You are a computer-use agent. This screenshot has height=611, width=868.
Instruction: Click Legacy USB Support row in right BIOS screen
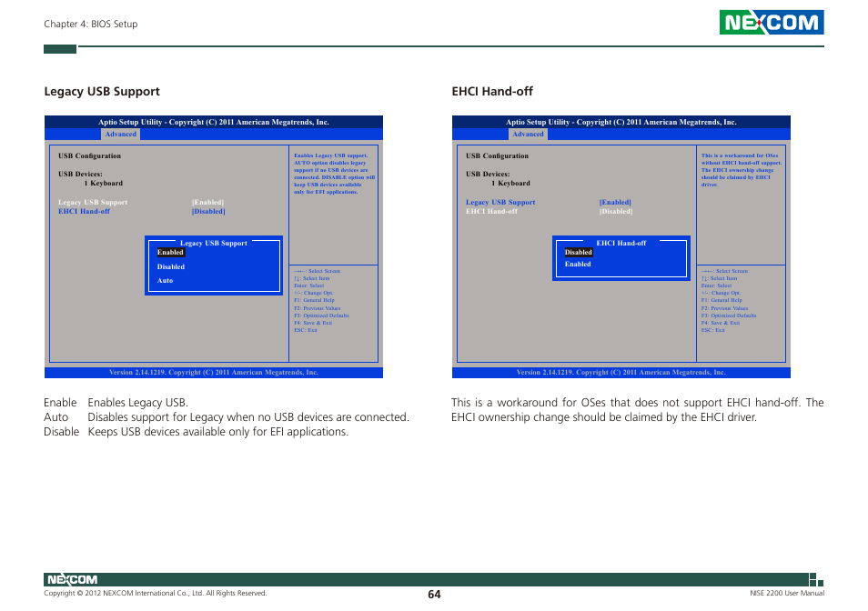(549, 203)
